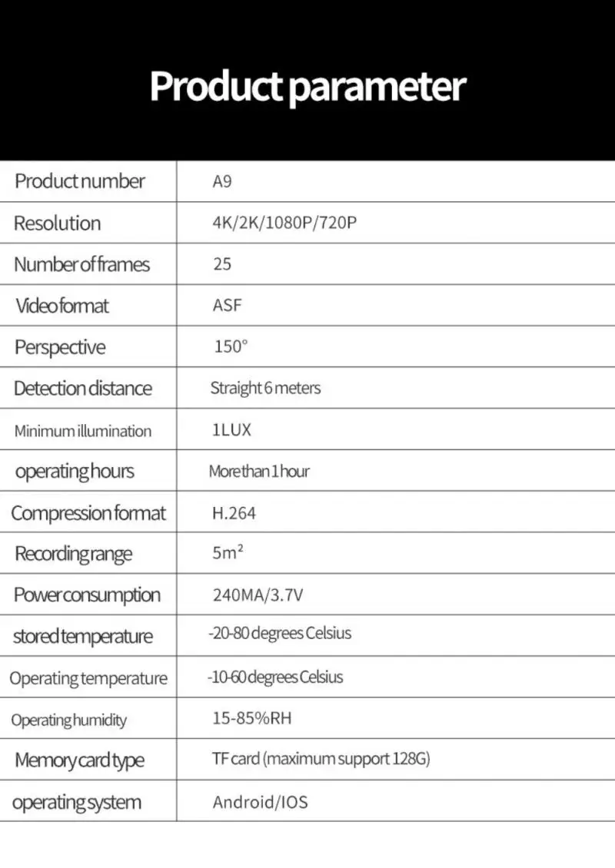Select the Android/IOS operating system value
The width and height of the screenshot is (615, 868).
261,802
